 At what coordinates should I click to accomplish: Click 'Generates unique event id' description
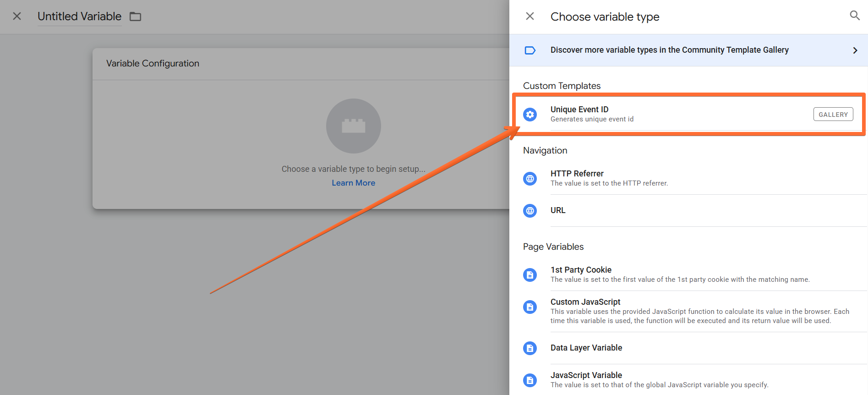coord(592,119)
